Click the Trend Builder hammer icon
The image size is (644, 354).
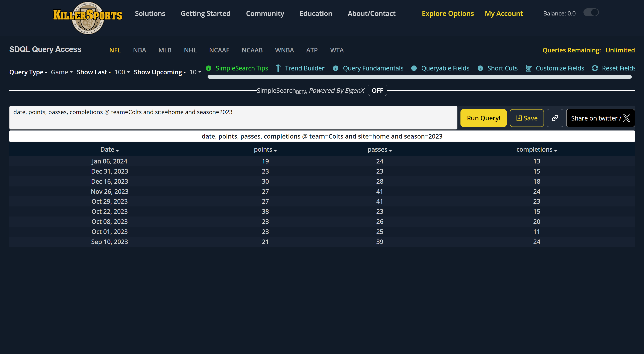[x=278, y=68]
